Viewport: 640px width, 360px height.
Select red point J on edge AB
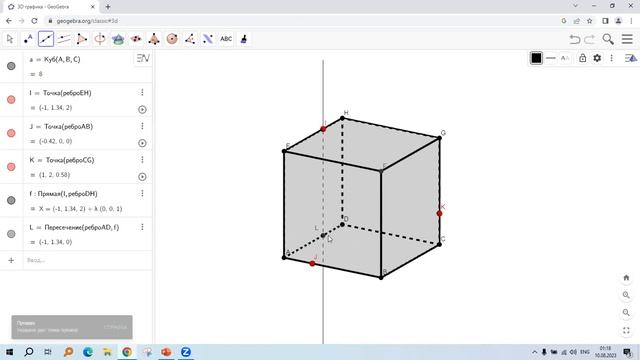point(312,264)
